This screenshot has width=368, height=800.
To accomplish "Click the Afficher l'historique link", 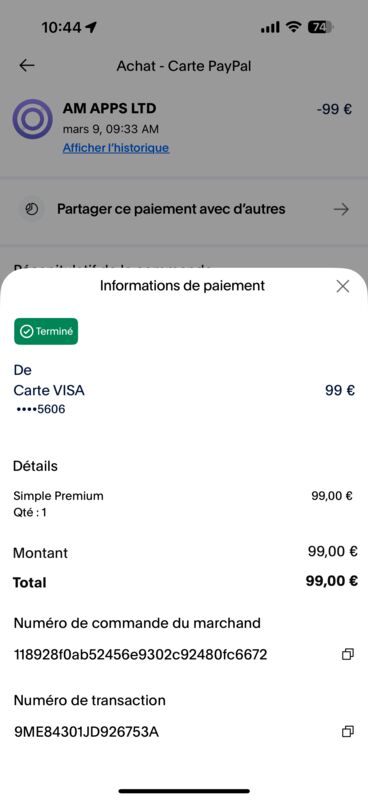I will (x=116, y=148).
